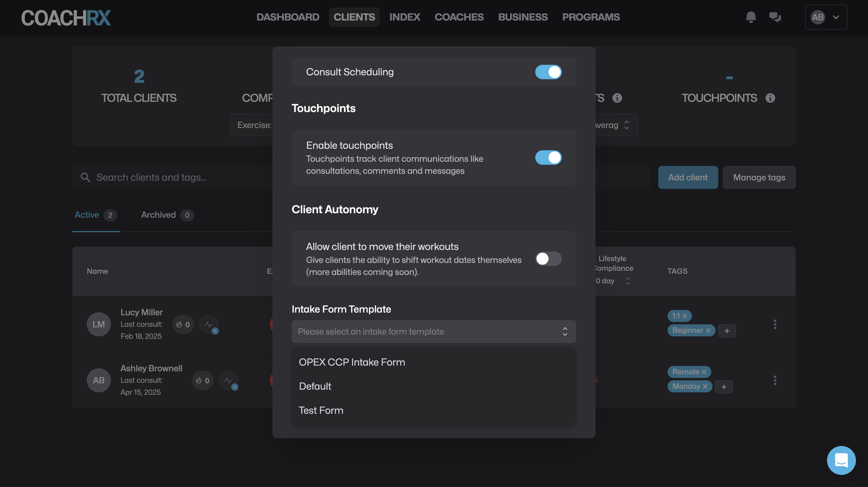The width and height of the screenshot is (868, 487).
Task: Open the intake form template dropdown
Action: 433,332
